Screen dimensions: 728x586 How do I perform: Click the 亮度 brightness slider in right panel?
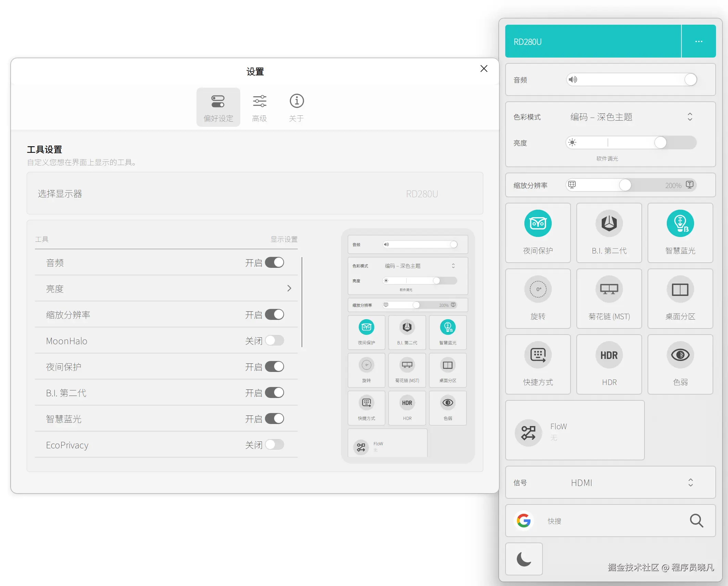631,142
